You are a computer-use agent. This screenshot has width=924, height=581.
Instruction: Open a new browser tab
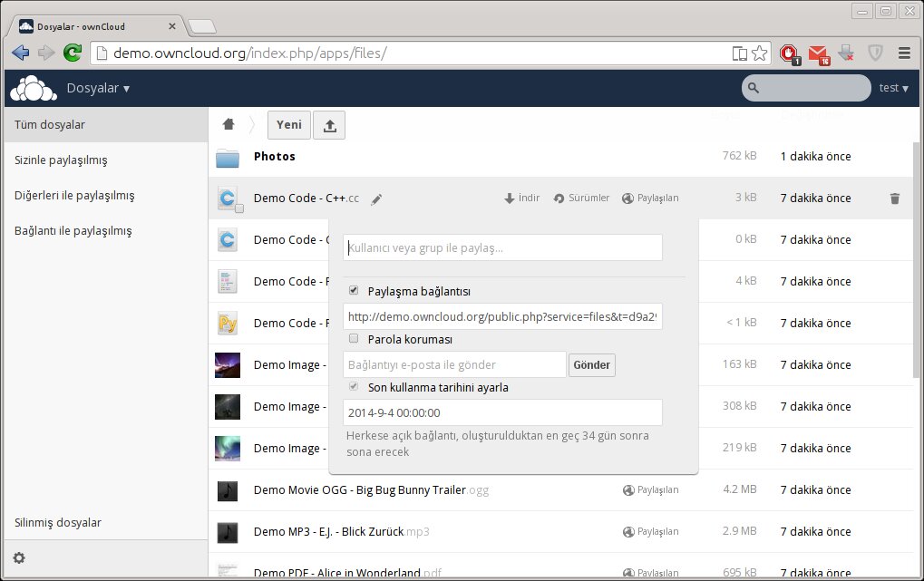pos(202,26)
